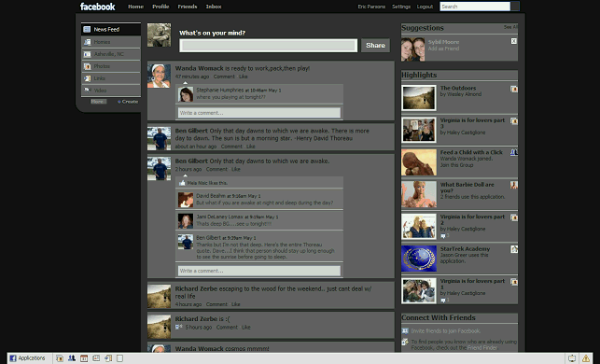
Task: Focus the What's on your mind box
Action: (268, 46)
